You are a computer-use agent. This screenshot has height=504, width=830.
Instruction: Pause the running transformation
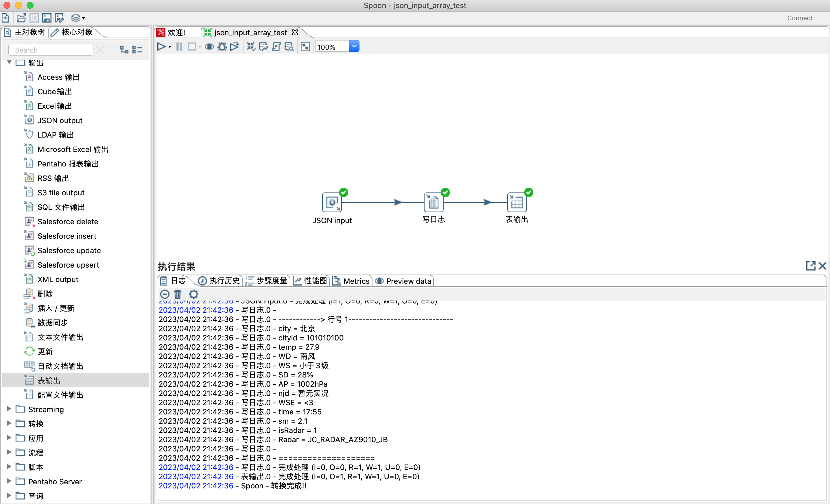tap(179, 47)
